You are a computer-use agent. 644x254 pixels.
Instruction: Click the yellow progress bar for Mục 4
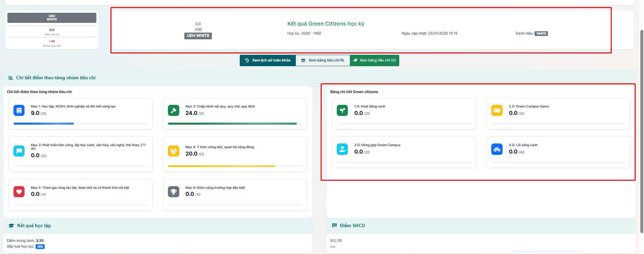(x=221, y=166)
